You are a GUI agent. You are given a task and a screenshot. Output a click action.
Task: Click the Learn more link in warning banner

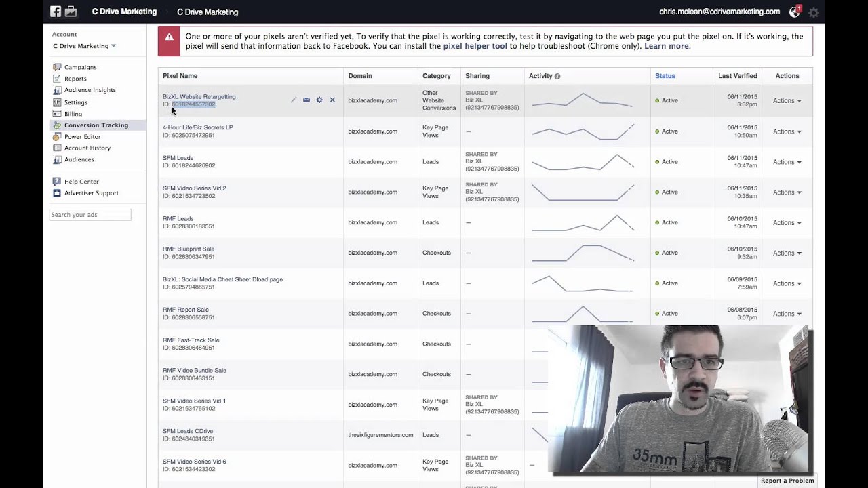point(666,46)
